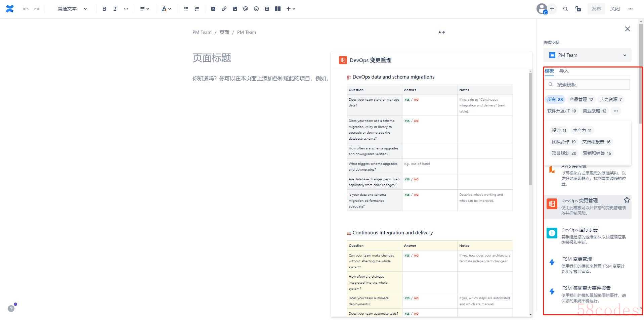Click the 搜索模板 search field
This screenshot has height=320, width=644.
(x=587, y=84)
